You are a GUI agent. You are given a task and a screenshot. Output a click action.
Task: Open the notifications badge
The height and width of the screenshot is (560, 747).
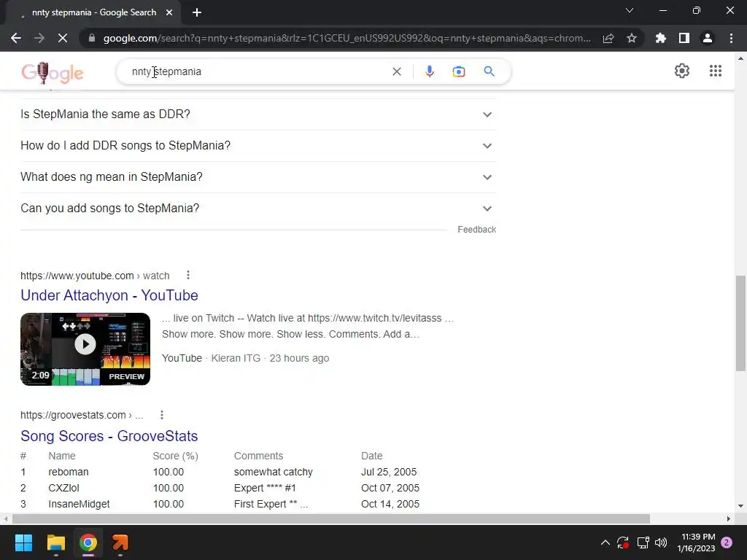coord(727,542)
